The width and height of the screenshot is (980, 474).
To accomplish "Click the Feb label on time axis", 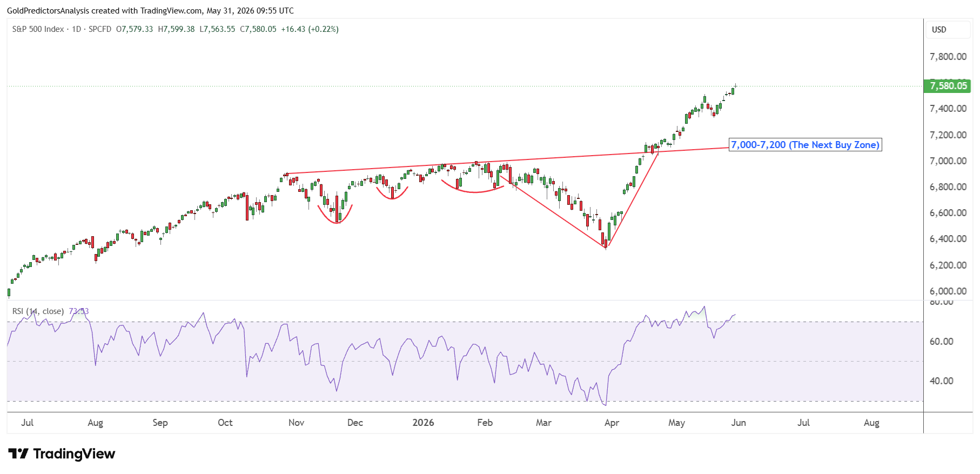I will (x=485, y=423).
